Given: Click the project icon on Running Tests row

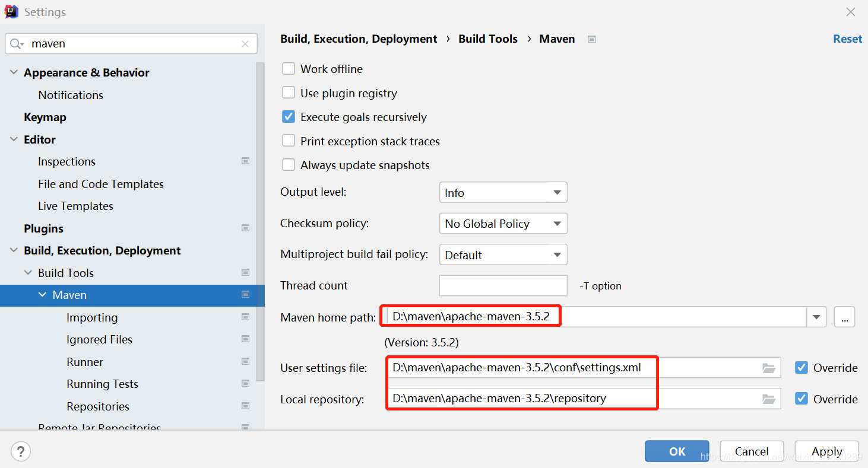Looking at the screenshot, I should coord(245,384).
